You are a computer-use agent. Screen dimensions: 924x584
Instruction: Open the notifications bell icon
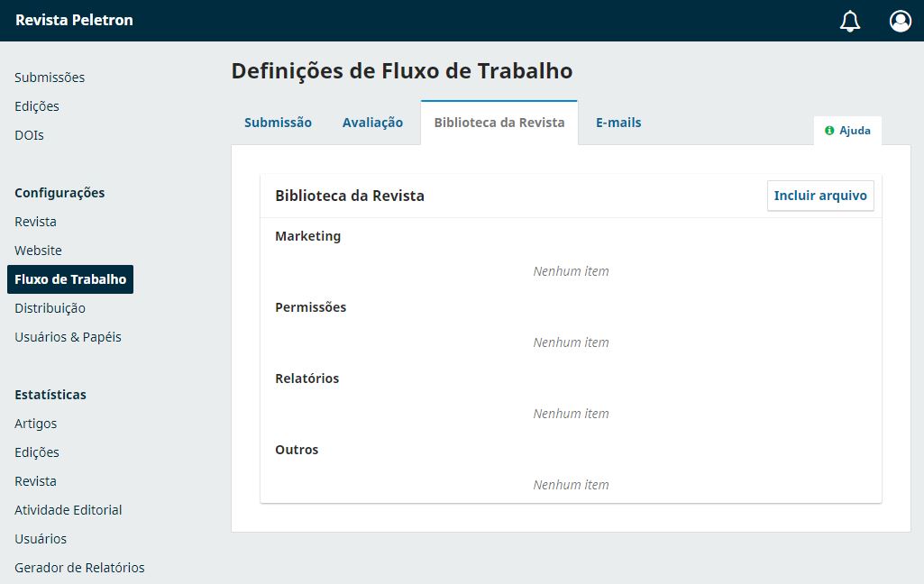pyautogui.click(x=848, y=20)
